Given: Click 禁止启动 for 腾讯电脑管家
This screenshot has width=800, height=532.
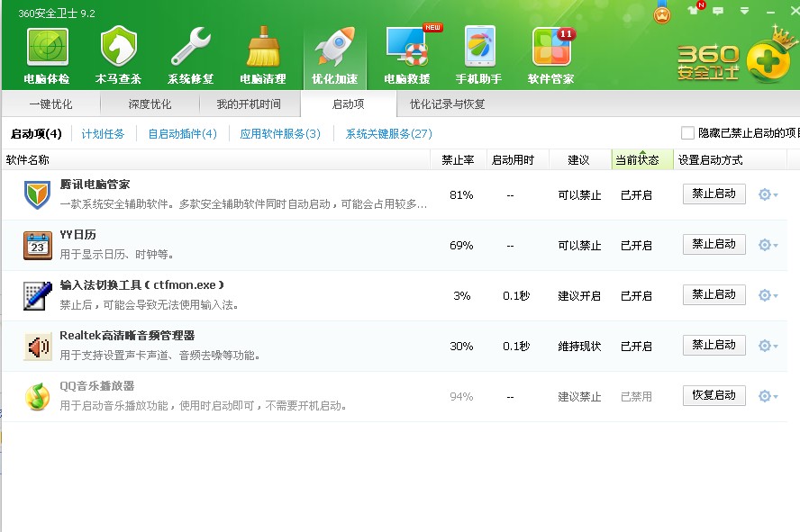Looking at the screenshot, I should click(714, 194).
